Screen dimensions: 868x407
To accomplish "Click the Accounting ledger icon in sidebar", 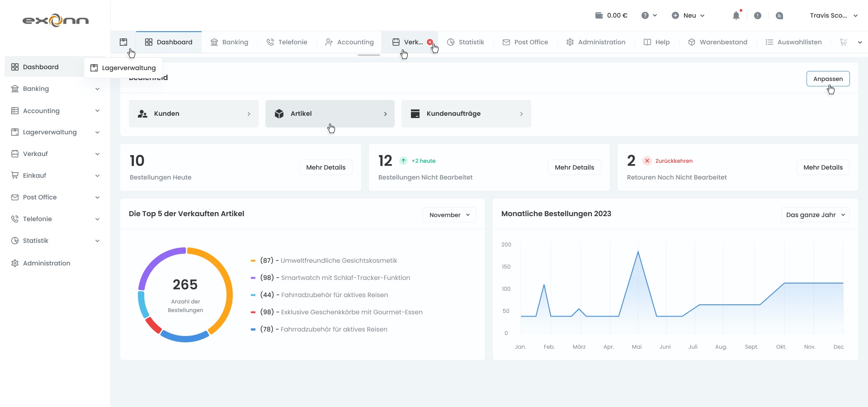I will [15, 111].
